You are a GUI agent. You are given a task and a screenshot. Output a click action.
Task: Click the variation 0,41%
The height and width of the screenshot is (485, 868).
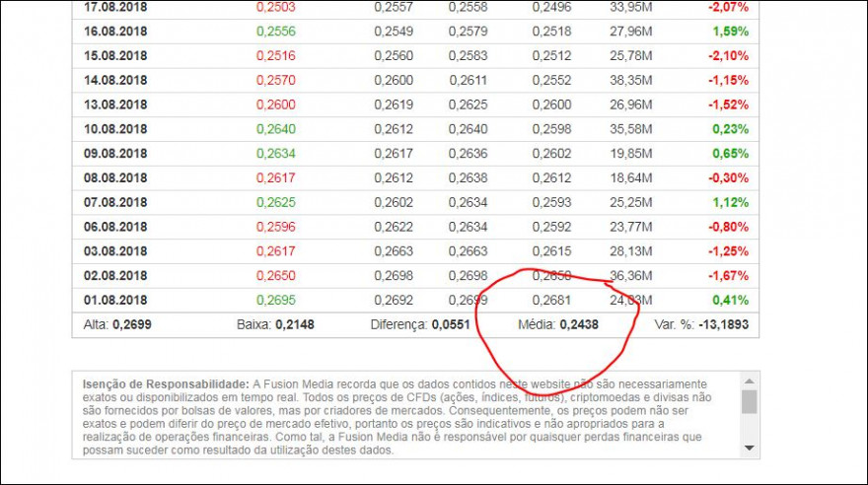coord(731,301)
